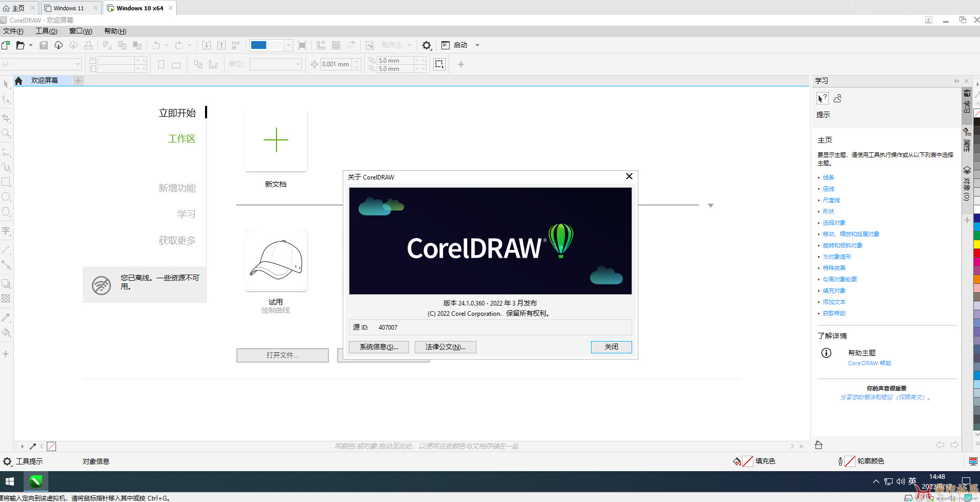Expand the Open folder dropdown arrow
Image resolution: width=980 pixels, height=502 pixels.
[x=31, y=45]
